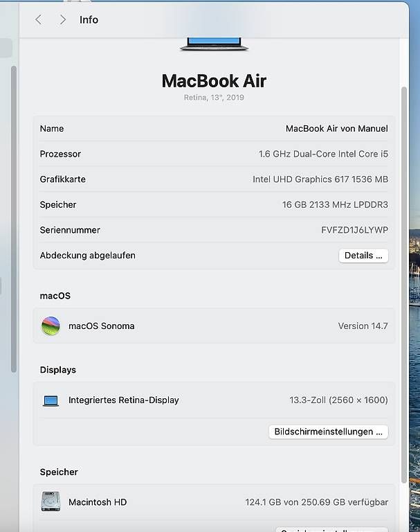The width and height of the screenshot is (420, 532).
Task: Click the 13.3-Zoll (2560 × 1600) value
Action: coord(338,400)
